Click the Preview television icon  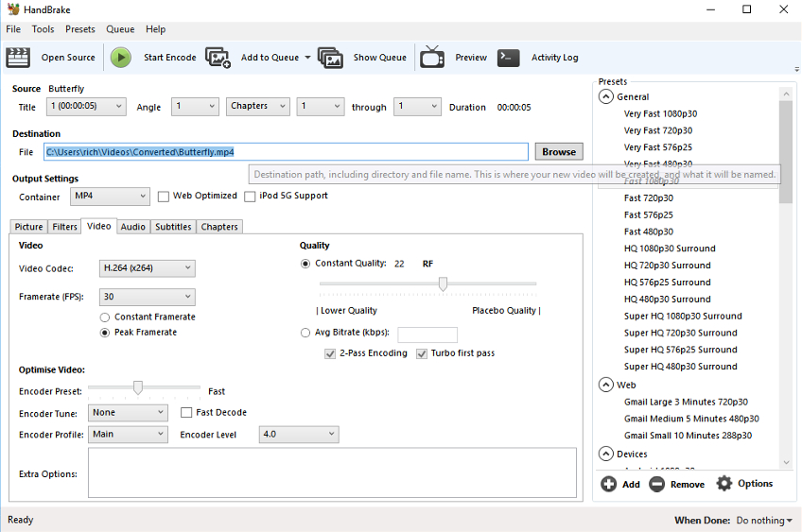pyautogui.click(x=432, y=57)
